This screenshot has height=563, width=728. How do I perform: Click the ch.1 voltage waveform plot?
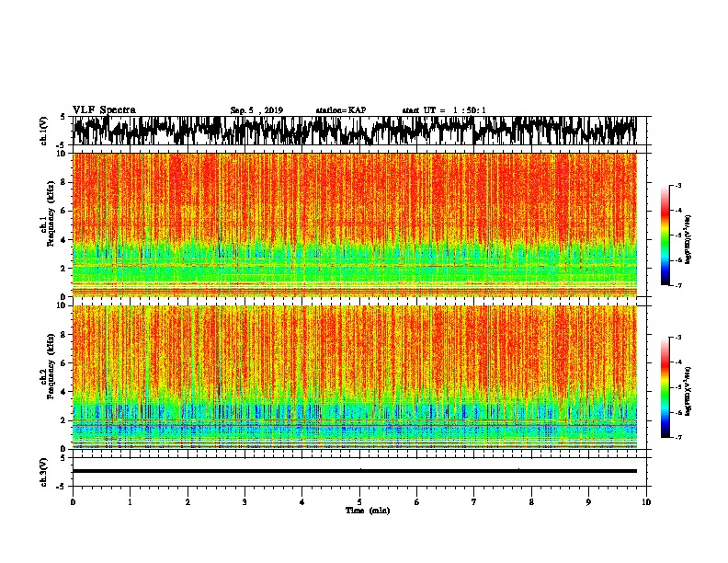click(x=355, y=131)
